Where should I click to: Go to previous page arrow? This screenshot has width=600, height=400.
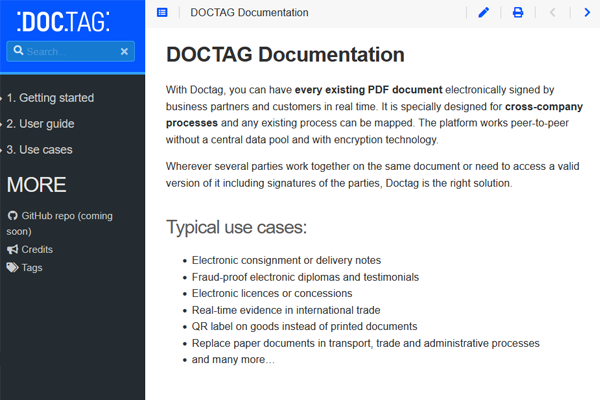553,13
